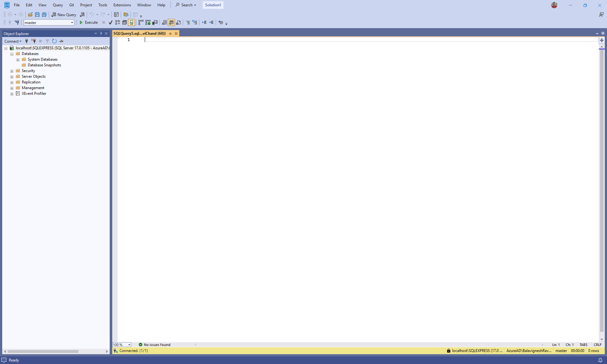607x364 pixels.
Task: Open the Tools menu
Action: (102, 5)
